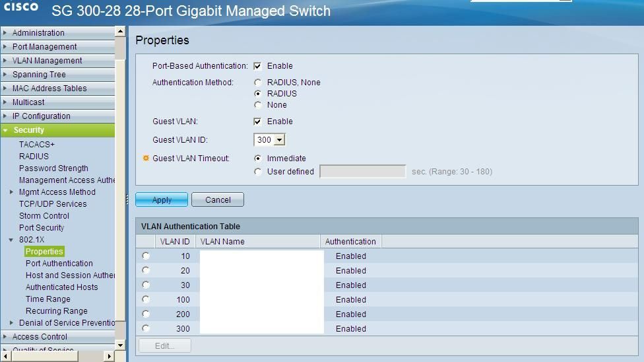
Task: Open the Port Security page
Action: (42, 228)
